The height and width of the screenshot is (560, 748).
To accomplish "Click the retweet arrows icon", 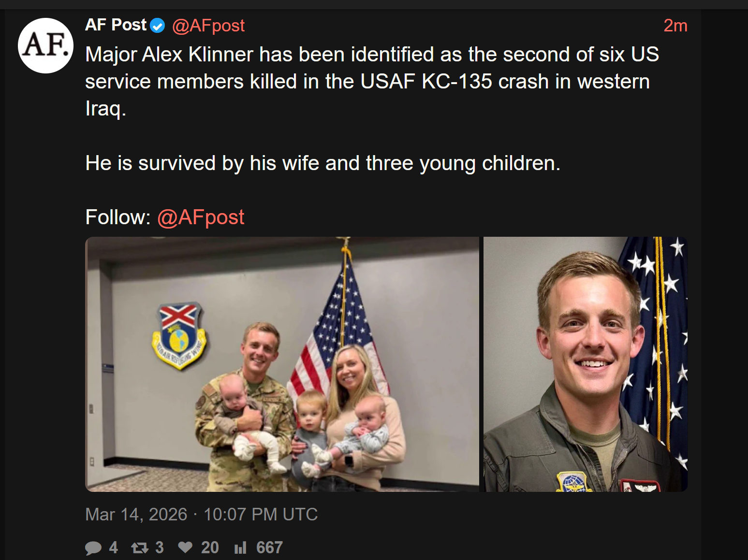I will 140,547.
